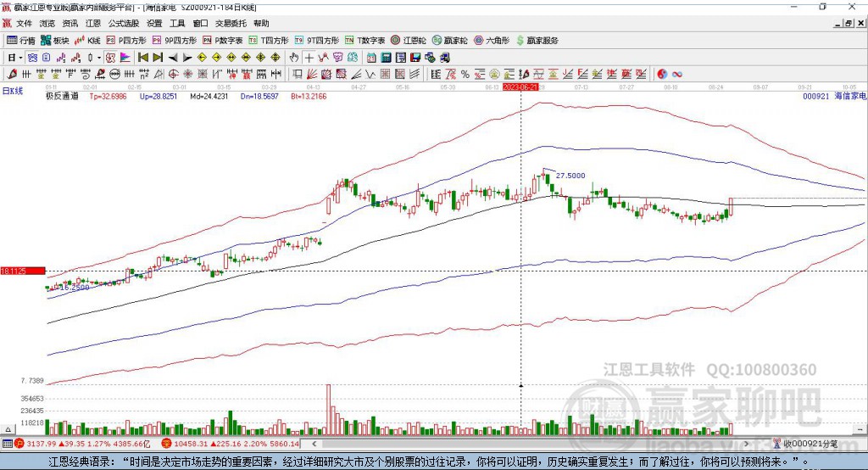Open the 窗口 menu
This screenshot has height=470, width=868.
coord(200,23)
